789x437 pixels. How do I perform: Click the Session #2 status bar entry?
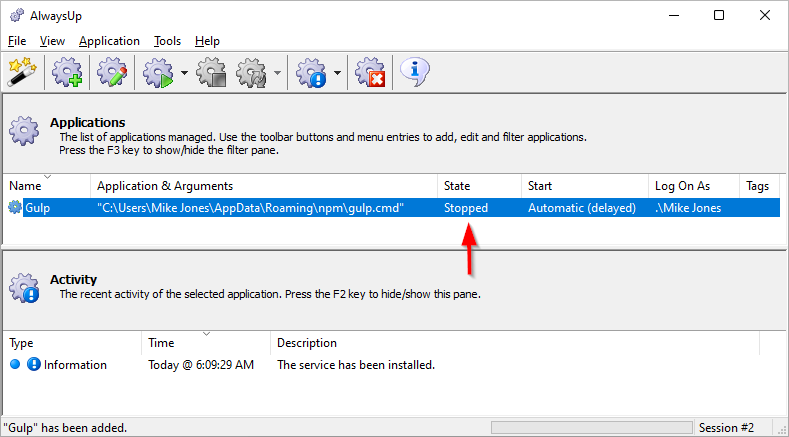coord(727,428)
